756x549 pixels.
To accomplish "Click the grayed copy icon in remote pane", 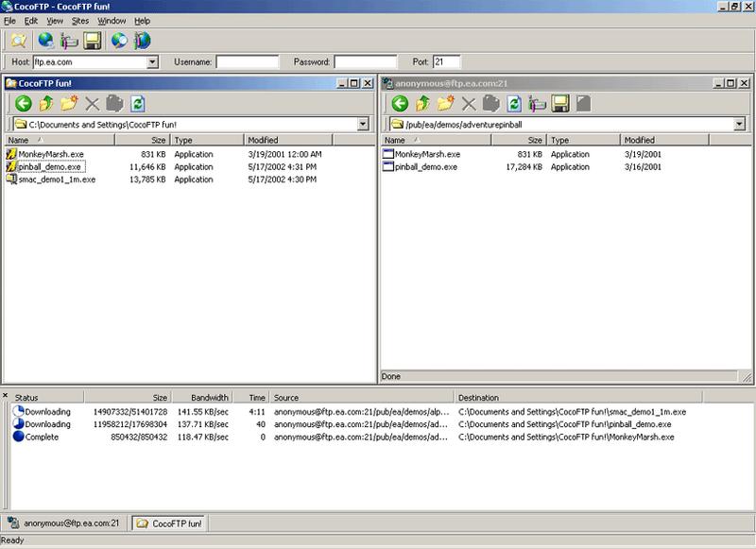I will click(491, 103).
